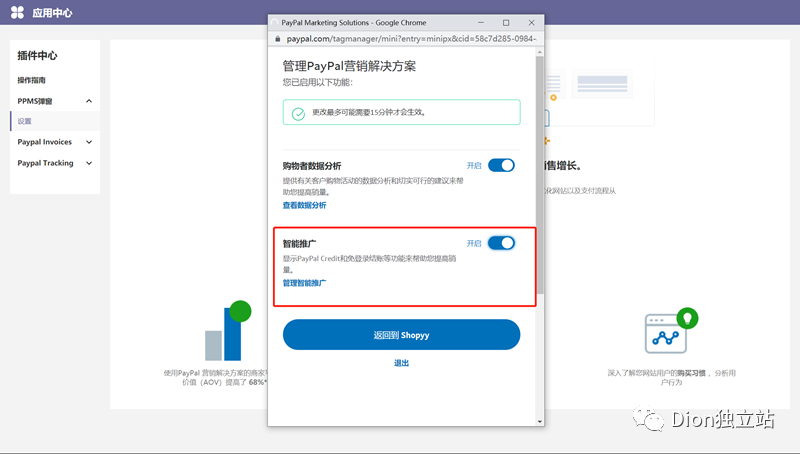
Task: Click the scrollbar down arrow in the popup
Action: (x=540, y=421)
